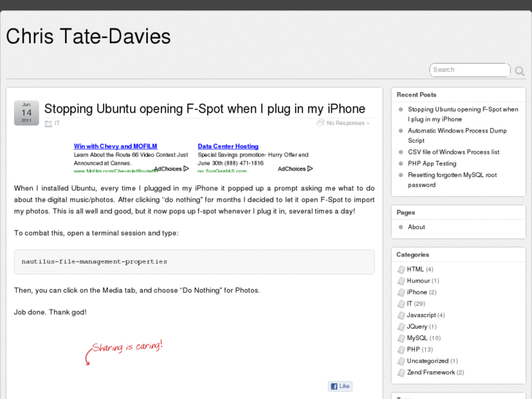Open recent post Stopping Ubuntu opening F-Spot

(x=463, y=114)
